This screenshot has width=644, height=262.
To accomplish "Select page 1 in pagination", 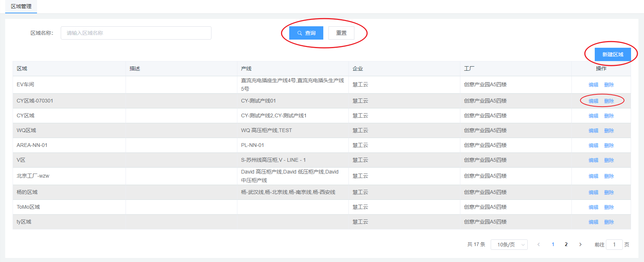I will [x=553, y=245].
